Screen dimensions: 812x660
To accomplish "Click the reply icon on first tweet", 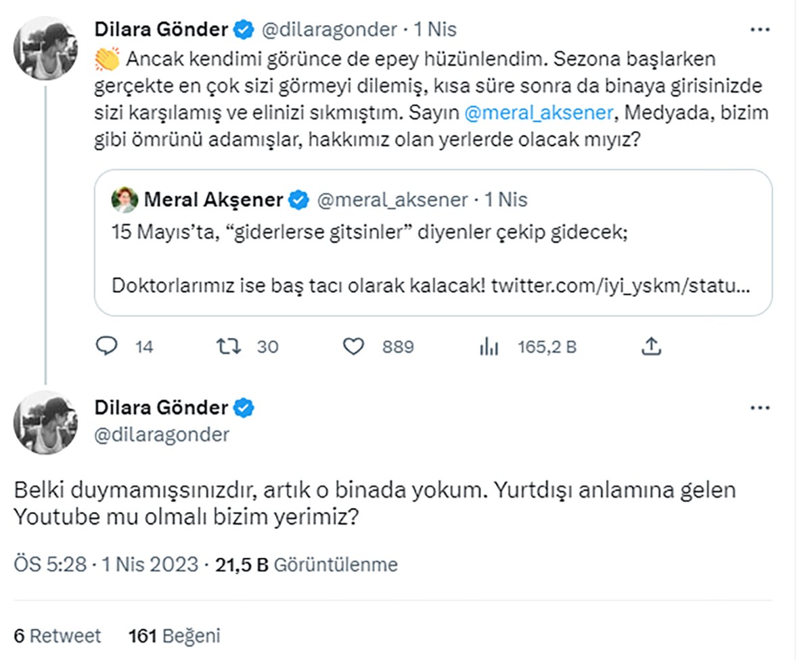I will pyautogui.click(x=107, y=347).
